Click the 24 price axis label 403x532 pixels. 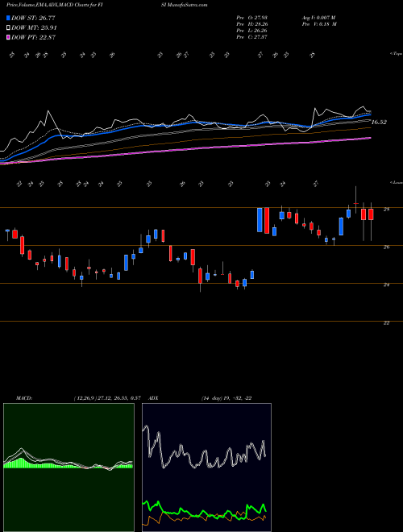(x=386, y=285)
